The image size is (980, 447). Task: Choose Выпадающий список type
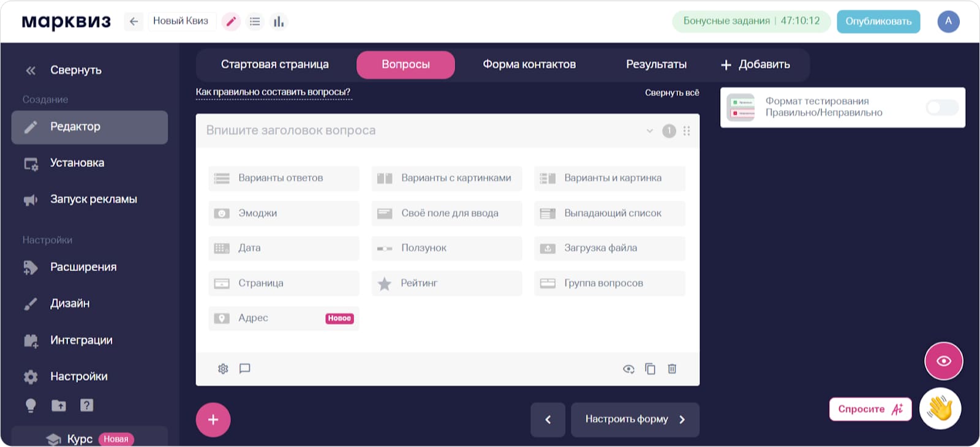point(609,213)
